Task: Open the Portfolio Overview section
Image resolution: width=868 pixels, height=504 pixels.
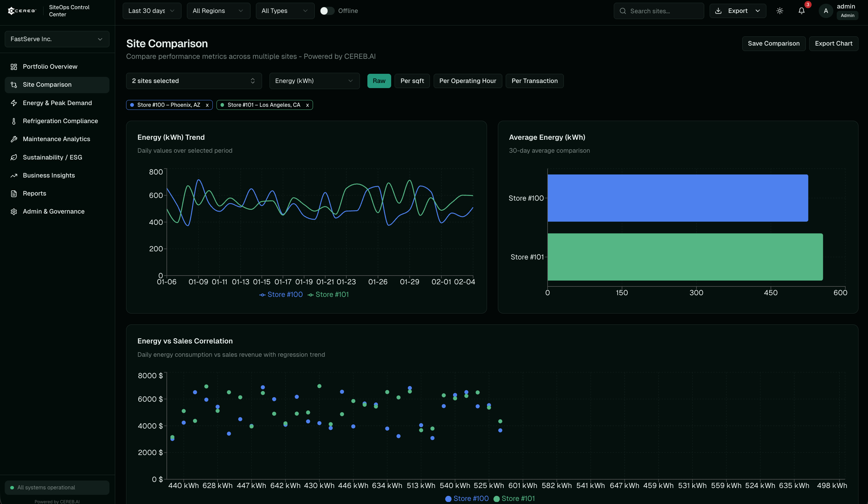Action: click(50, 67)
